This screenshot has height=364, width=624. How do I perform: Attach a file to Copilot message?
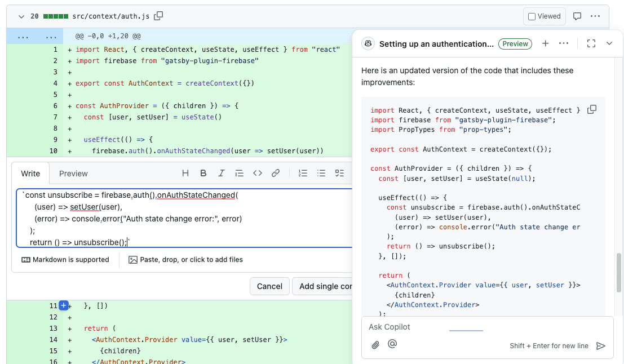tap(375, 345)
